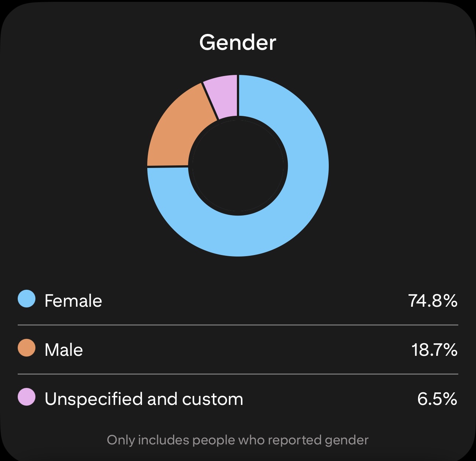Screen dimensions: 476x461
Task: Click the orange Male legend dot
Action: [27, 348]
